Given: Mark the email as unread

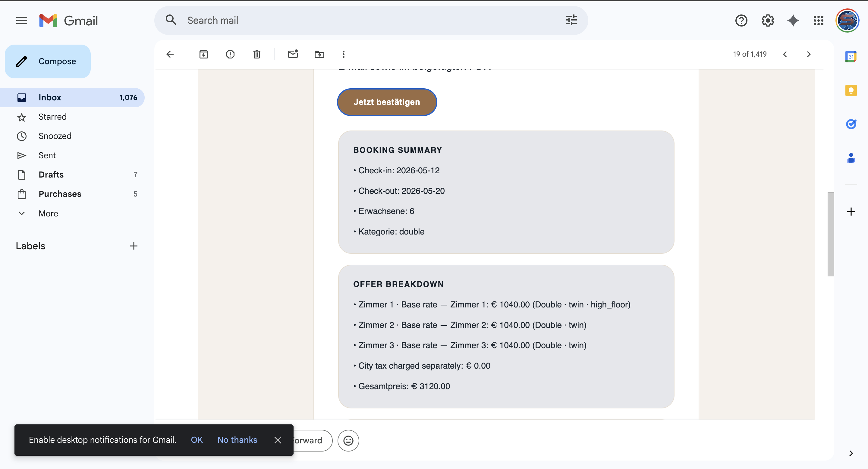Looking at the screenshot, I should tap(293, 54).
